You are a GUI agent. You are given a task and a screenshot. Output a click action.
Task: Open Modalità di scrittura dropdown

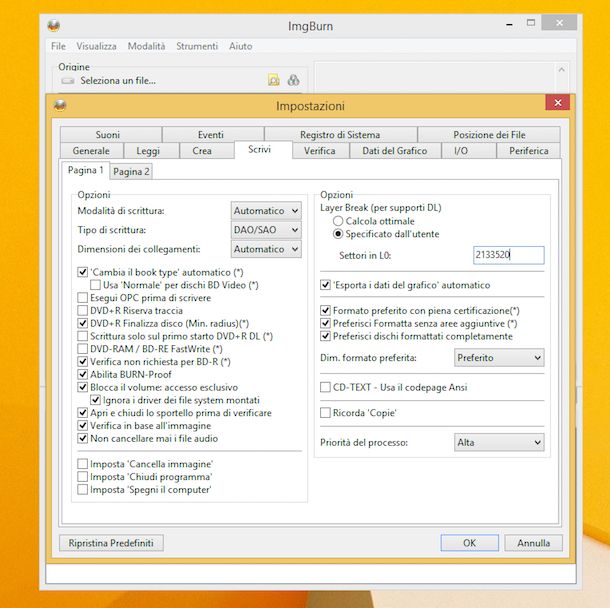tap(266, 210)
